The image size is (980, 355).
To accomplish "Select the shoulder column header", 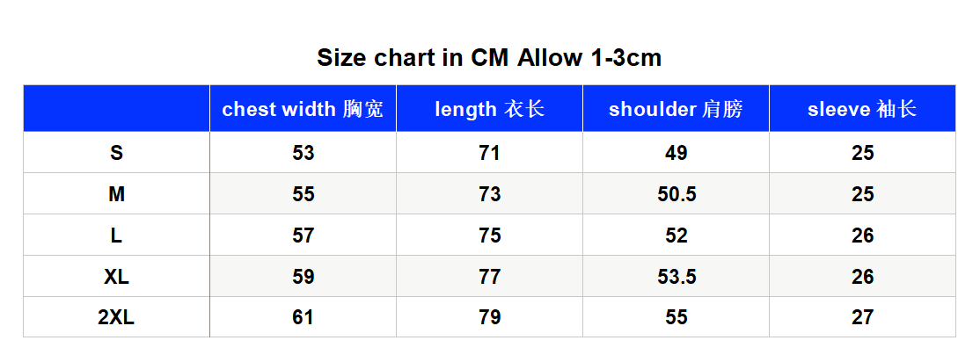I will pos(676,109).
